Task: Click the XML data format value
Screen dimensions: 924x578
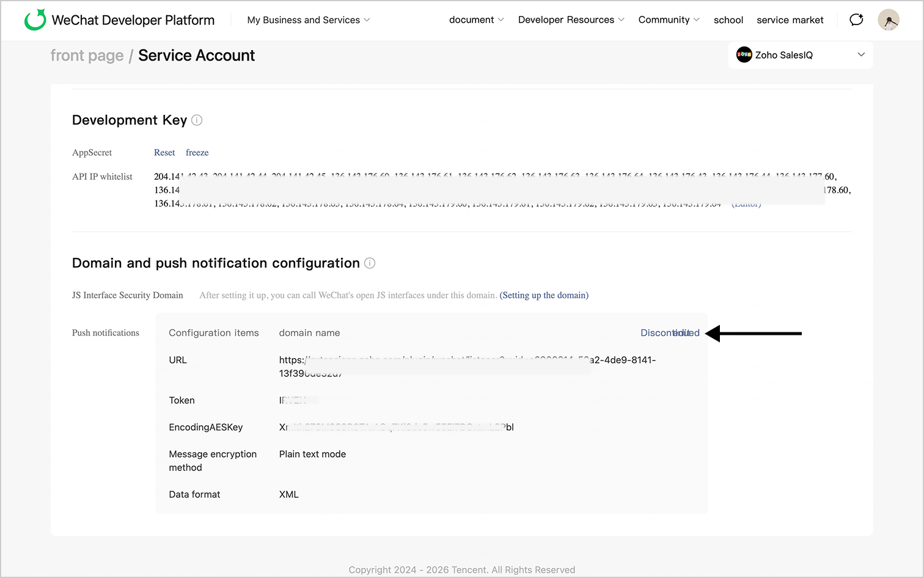Action: [289, 494]
